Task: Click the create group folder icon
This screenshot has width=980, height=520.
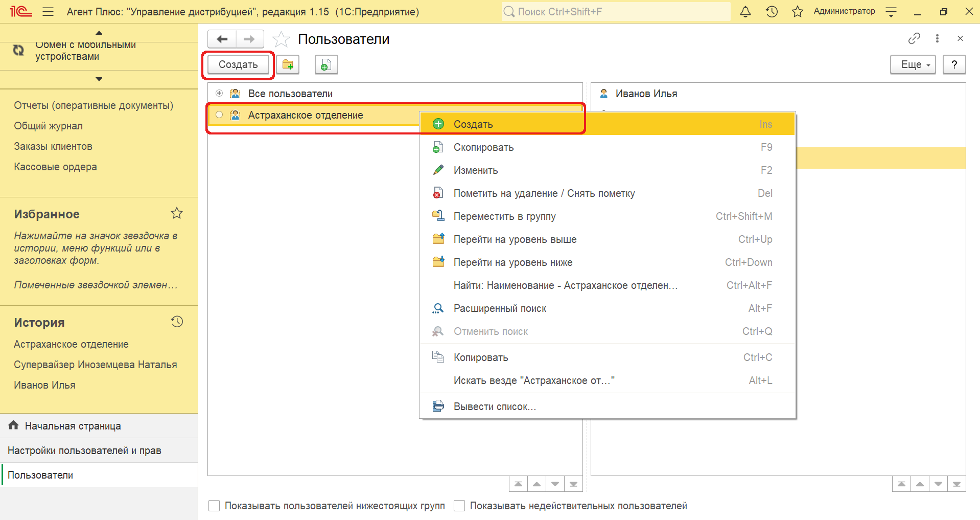Action: pyautogui.click(x=288, y=65)
